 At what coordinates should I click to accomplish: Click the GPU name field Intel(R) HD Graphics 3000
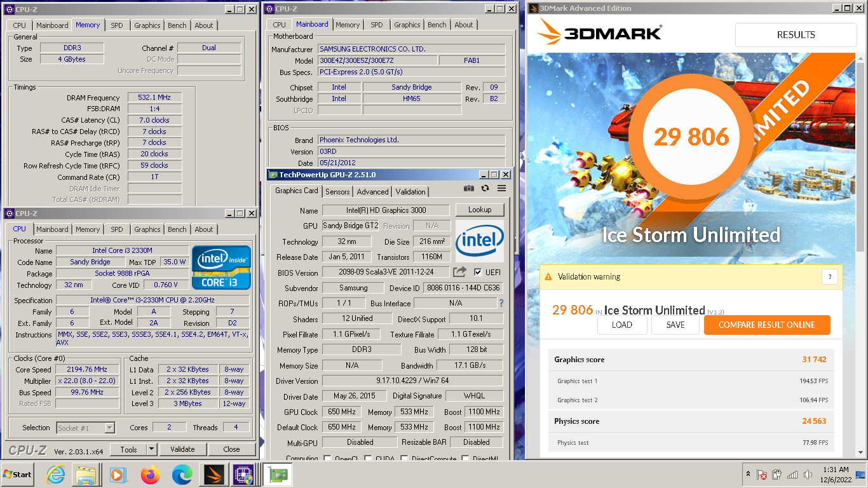386,210
